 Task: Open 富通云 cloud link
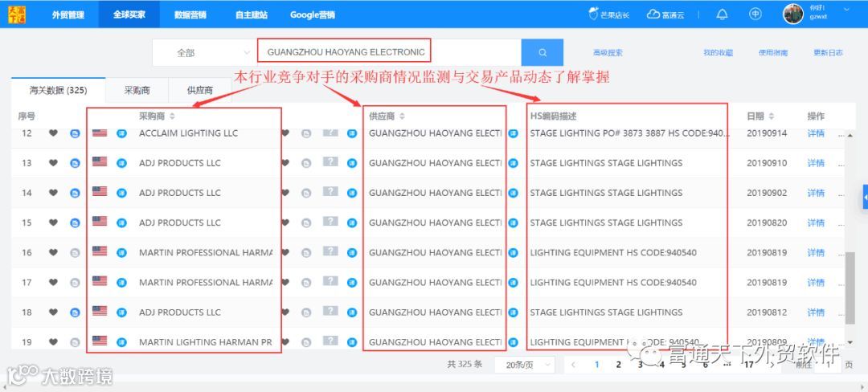pos(665,15)
